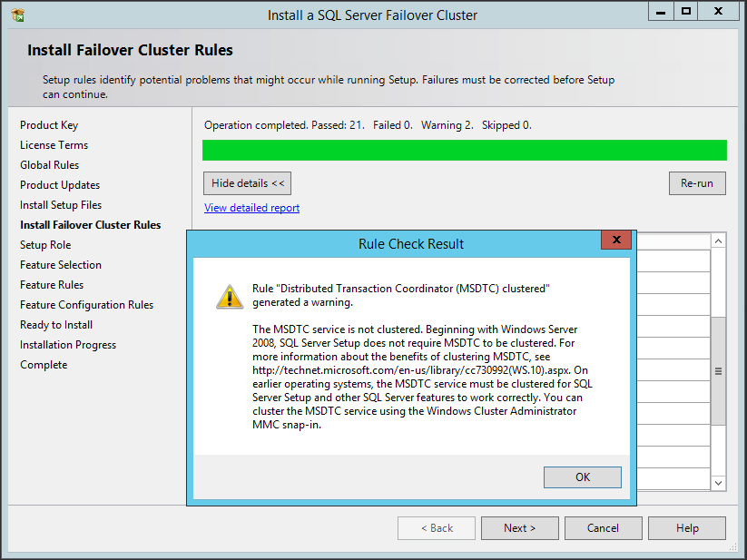Select Global Rules step in sidebar
Image resolution: width=747 pixels, height=560 pixels.
click(50, 165)
